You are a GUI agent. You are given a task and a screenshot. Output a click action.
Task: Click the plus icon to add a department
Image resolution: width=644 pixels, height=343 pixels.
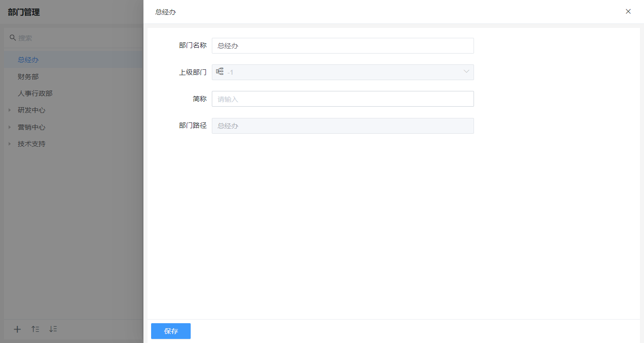[17, 329]
